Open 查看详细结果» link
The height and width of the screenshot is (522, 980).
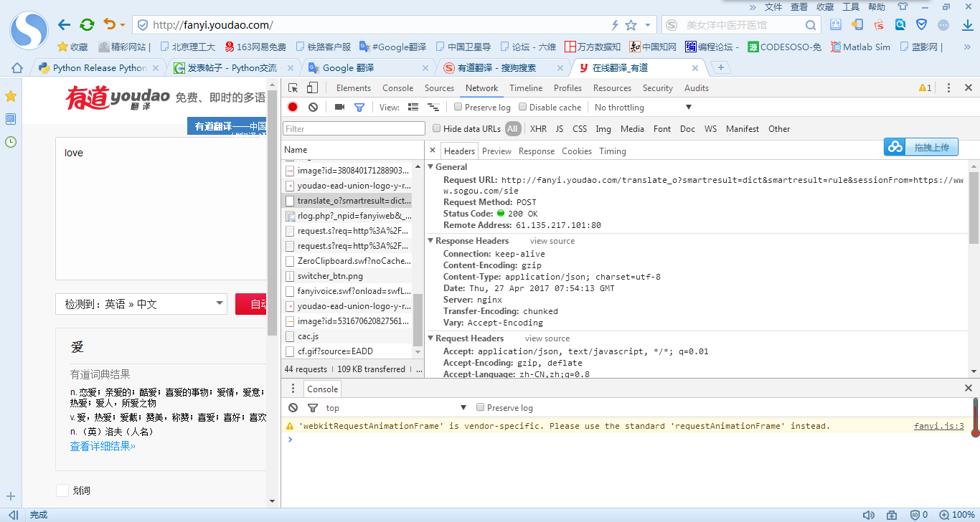(103, 446)
